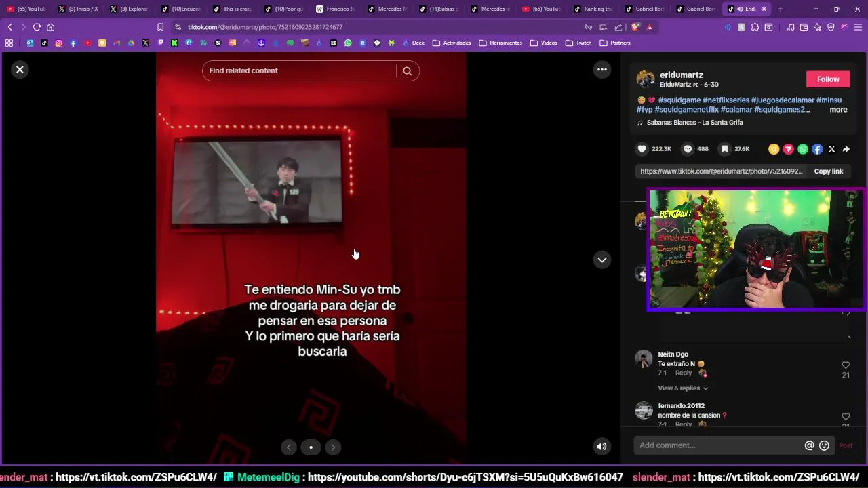Viewport: 868px width, 488px height.
Task: Bookmark this page from the address bar
Action: coord(160,27)
